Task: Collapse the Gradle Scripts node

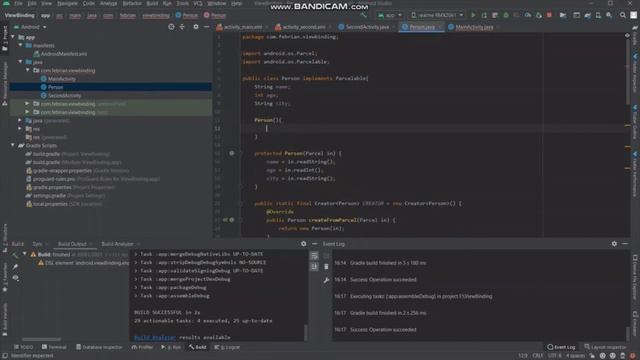Action: click(13, 145)
